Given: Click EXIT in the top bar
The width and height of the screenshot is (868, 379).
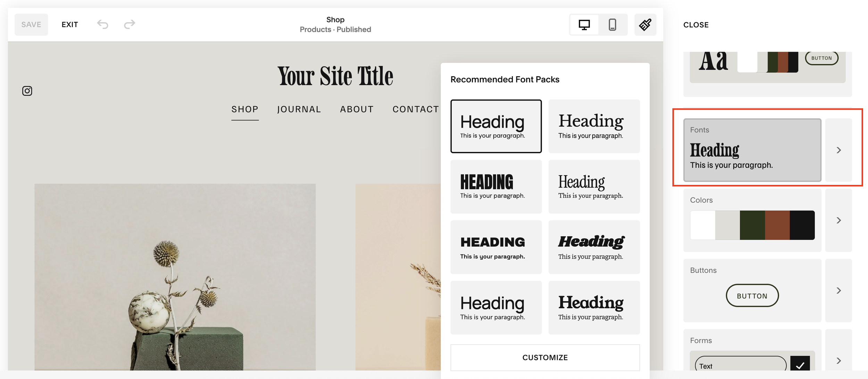Looking at the screenshot, I should pyautogui.click(x=70, y=25).
